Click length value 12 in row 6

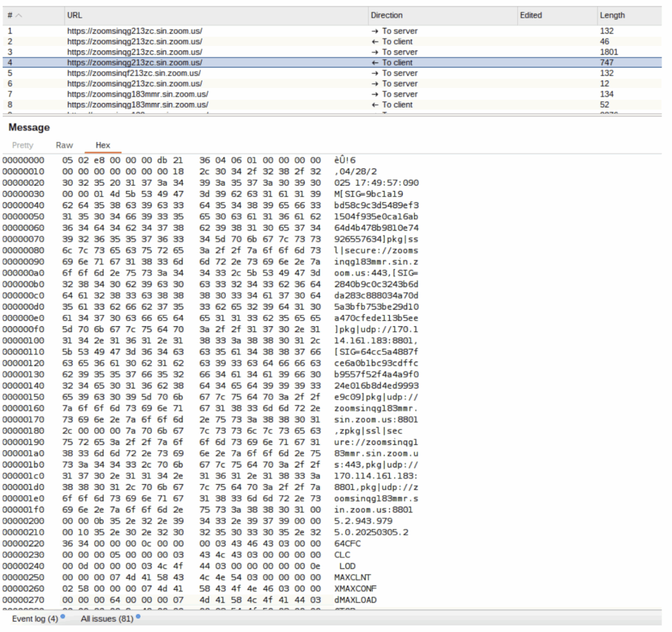pyautogui.click(x=604, y=83)
